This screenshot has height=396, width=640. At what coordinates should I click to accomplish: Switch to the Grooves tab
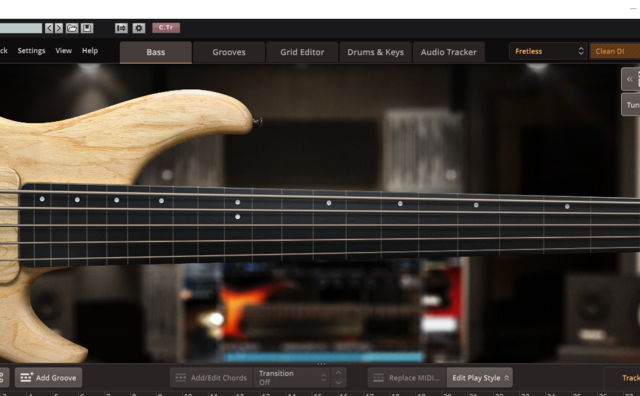click(x=229, y=52)
